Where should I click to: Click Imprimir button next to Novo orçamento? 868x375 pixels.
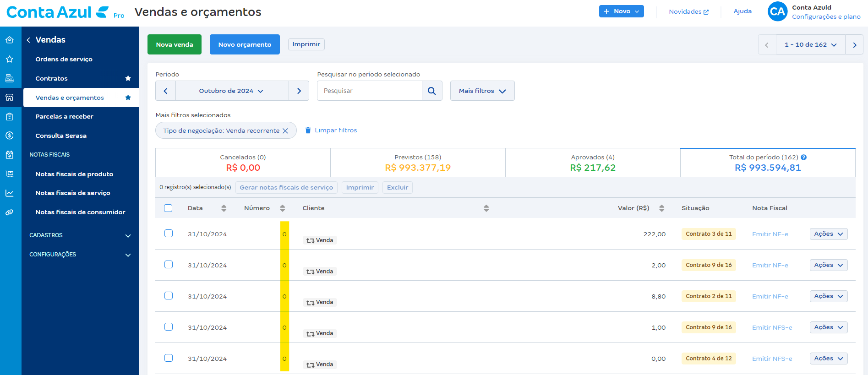[x=306, y=44]
